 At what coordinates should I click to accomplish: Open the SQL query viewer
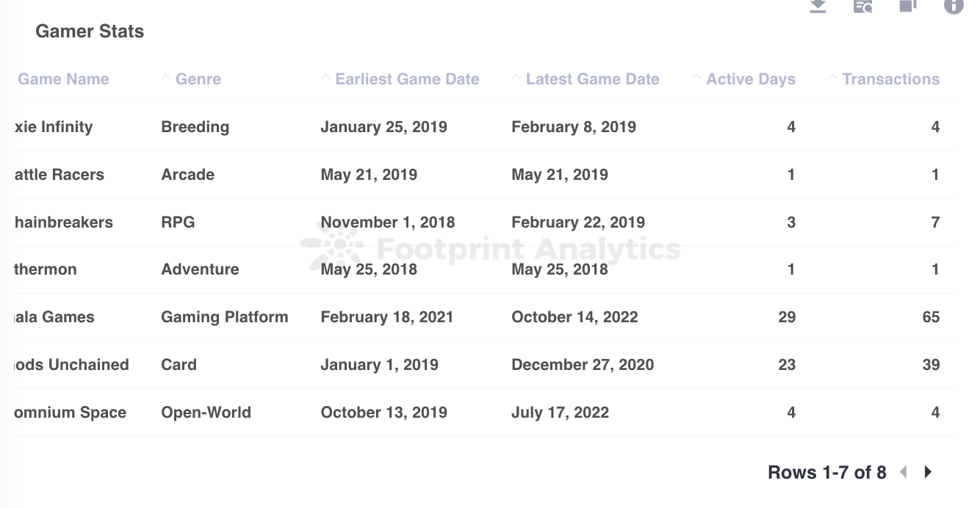[x=862, y=7]
